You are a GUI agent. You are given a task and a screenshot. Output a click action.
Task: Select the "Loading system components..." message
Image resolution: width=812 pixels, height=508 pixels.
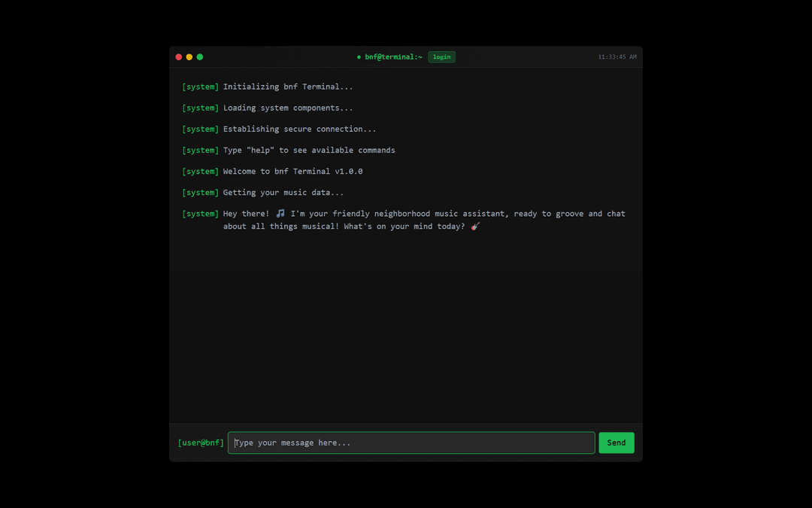(288, 108)
